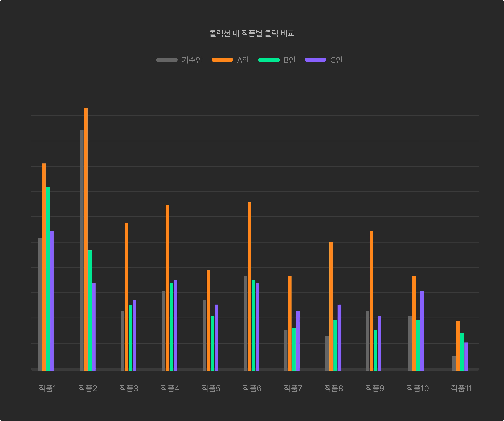This screenshot has height=421, width=504.
Task: Click the orange A안 legend swatch
Action: [222, 60]
